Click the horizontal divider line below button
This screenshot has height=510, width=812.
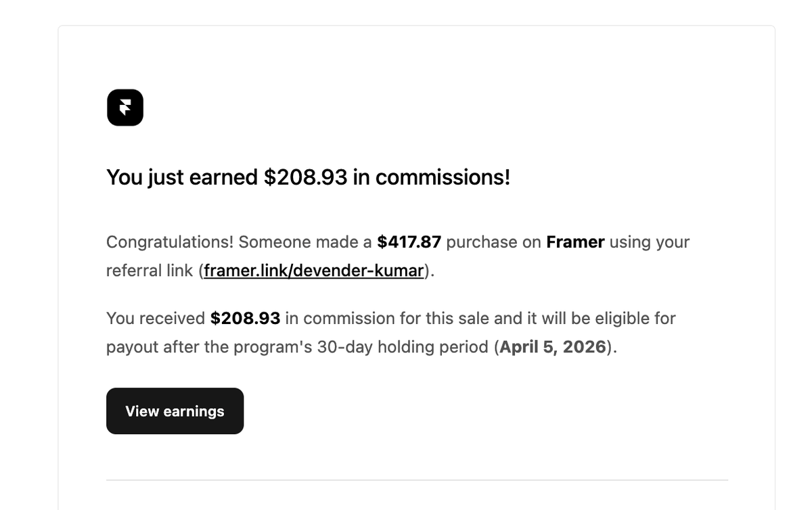point(417,480)
